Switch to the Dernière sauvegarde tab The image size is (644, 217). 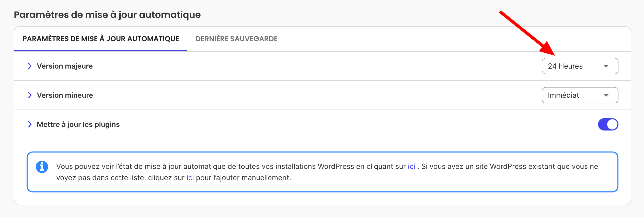tap(236, 39)
